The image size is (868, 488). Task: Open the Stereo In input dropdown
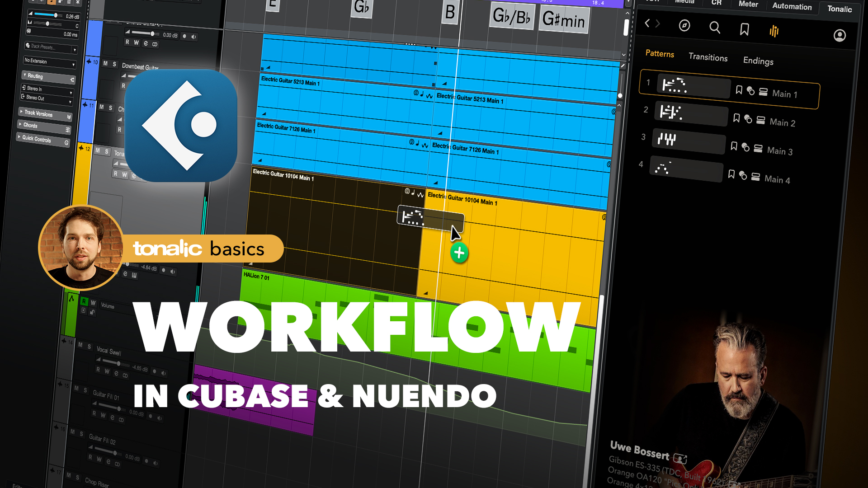point(47,90)
